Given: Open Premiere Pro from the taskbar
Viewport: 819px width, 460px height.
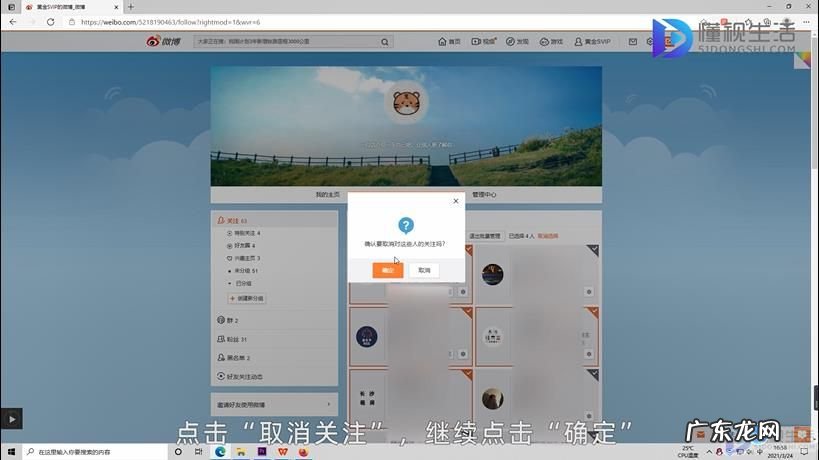Looking at the screenshot, I should [x=262, y=452].
